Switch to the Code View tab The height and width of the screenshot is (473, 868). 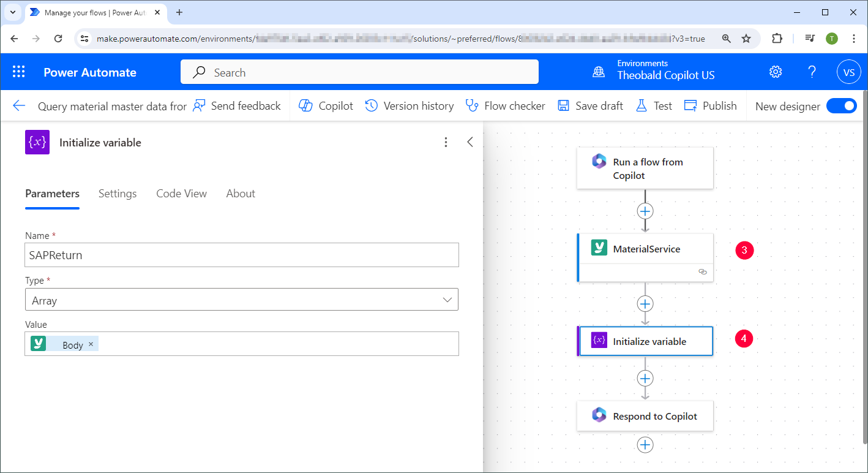coord(181,194)
